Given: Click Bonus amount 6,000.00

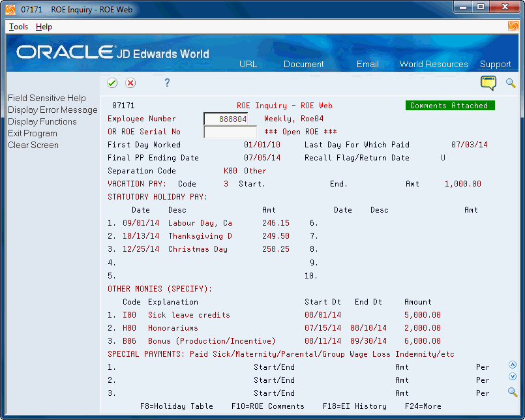Looking at the screenshot, I should pyautogui.click(x=423, y=341).
